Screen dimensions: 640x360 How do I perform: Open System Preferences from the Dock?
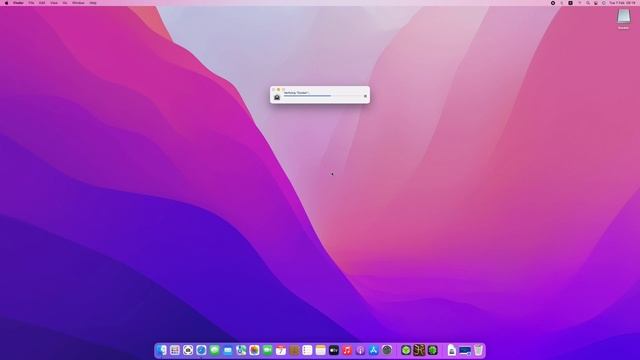[387, 350]
